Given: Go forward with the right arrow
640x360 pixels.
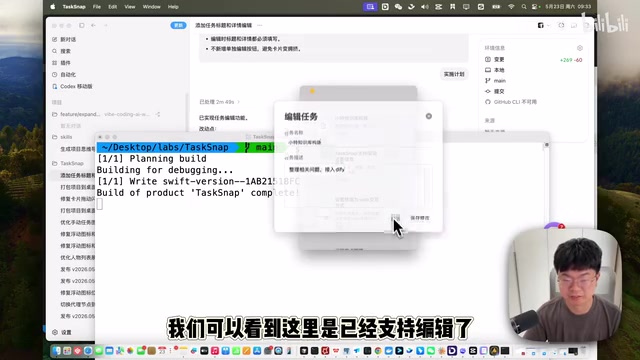Looking at the screenshot, I should [x=105, y=25].
